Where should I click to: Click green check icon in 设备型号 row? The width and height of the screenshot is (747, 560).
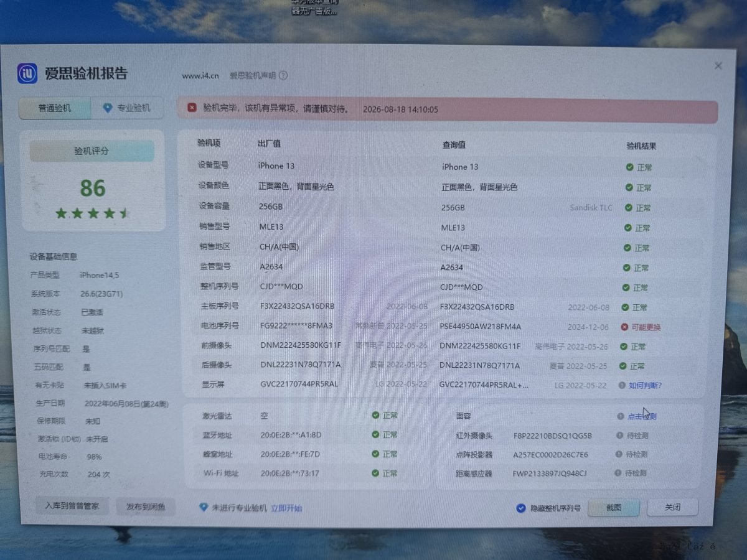point(629,167)
